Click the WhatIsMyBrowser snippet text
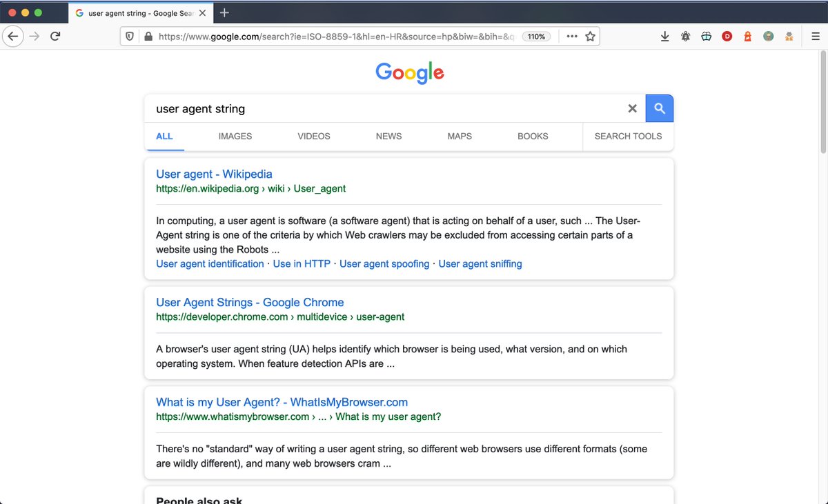 [402, 456]
